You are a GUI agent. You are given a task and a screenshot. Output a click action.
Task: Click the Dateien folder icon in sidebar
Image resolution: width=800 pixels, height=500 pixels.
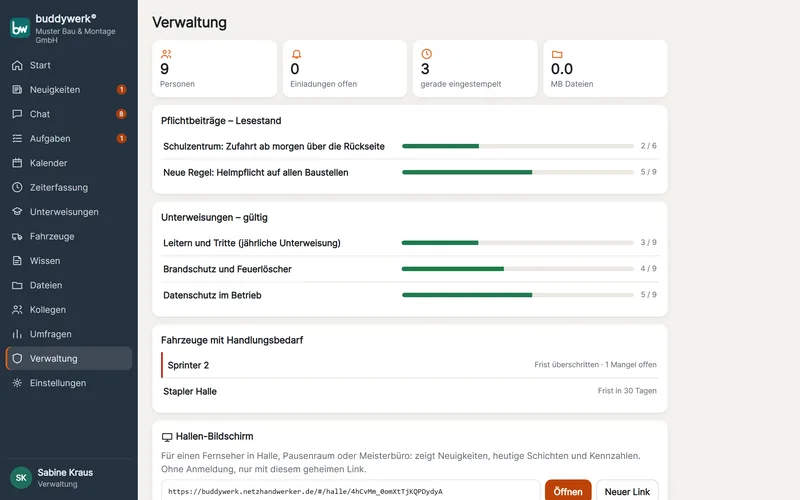17,285
